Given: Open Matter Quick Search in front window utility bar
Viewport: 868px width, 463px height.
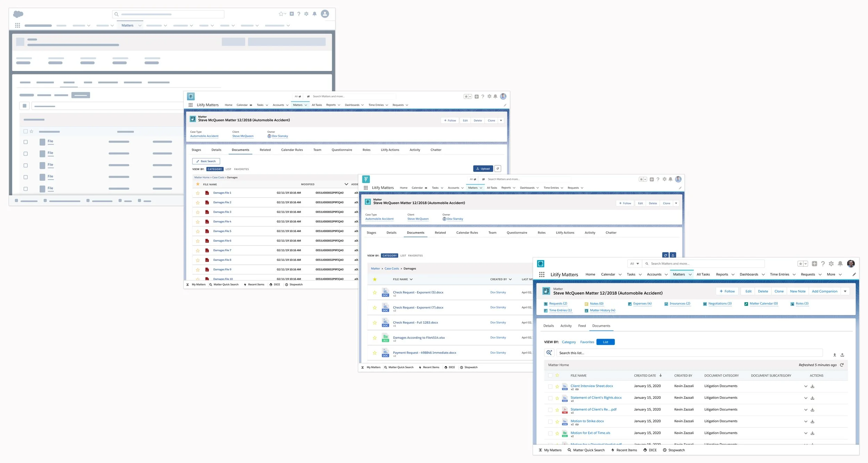Looking at the screenshot, I should (586, 450).
